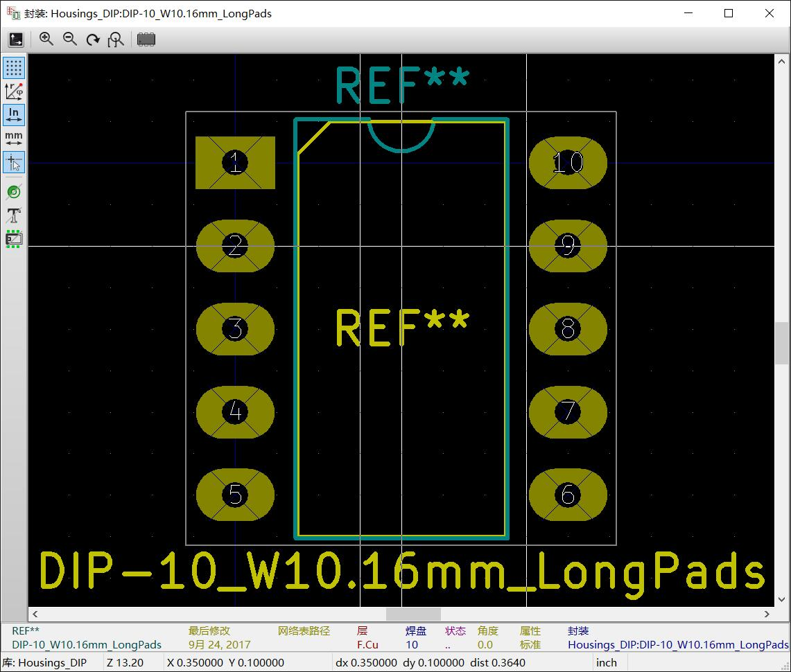Click the scroll left arrow

coord(35,614)
